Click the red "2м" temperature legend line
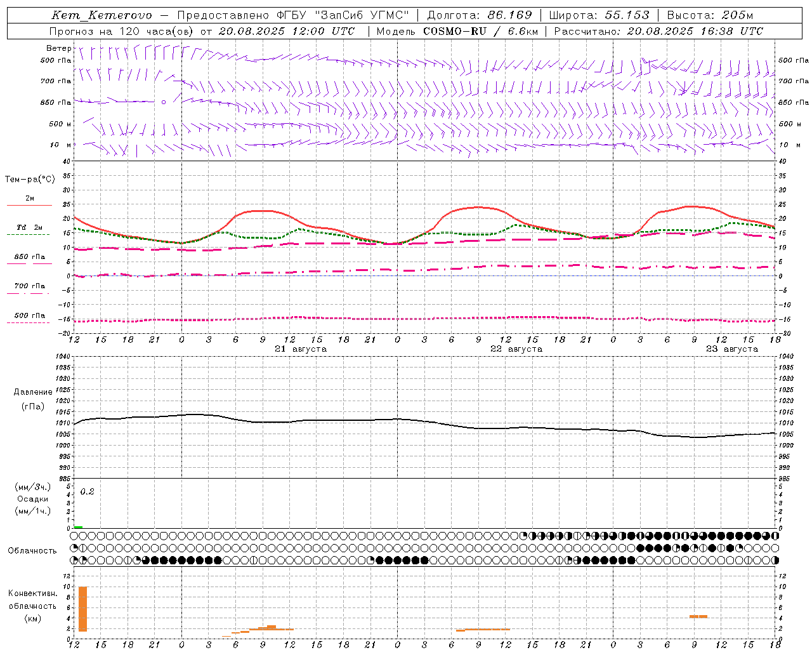The width and height of the screenshot is (812, 650). click(29, 205)
